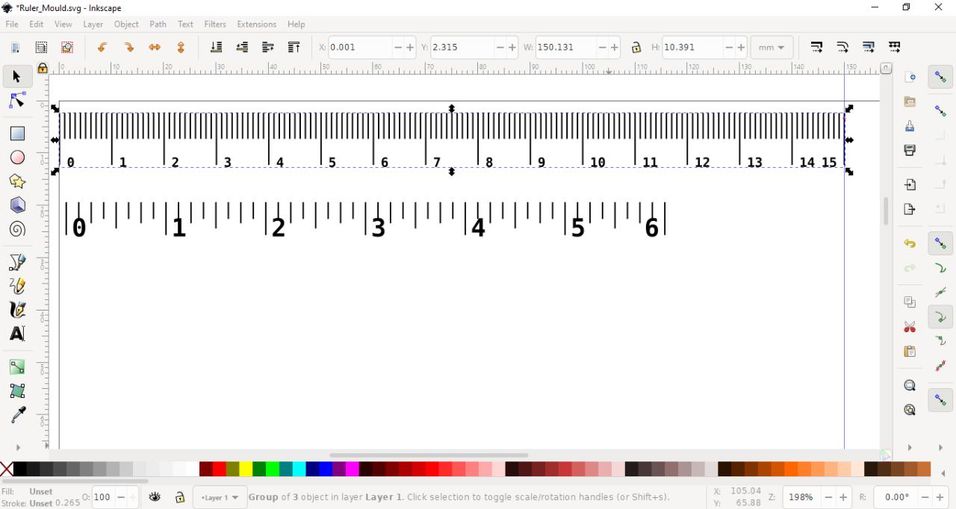Open the Path menu
This screenshot has width=956, height=509.
click(x=158, y=24)
